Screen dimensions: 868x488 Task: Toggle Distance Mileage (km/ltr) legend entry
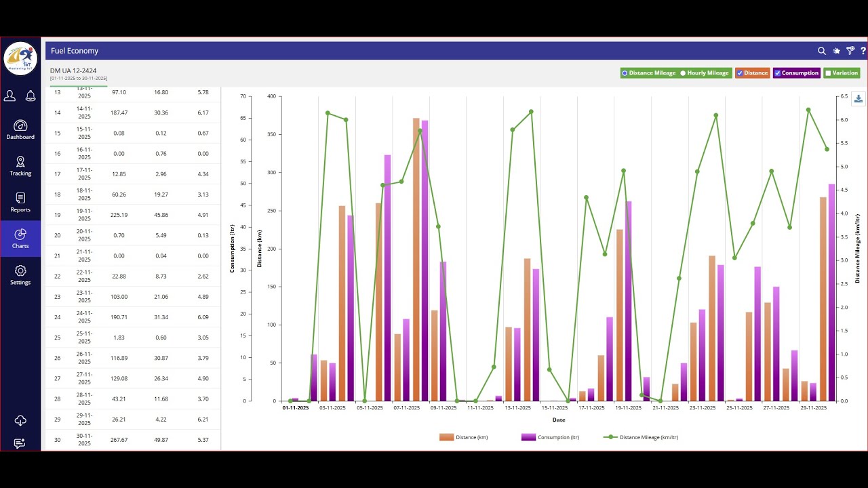pyautogui.click(x=641, y=437)
